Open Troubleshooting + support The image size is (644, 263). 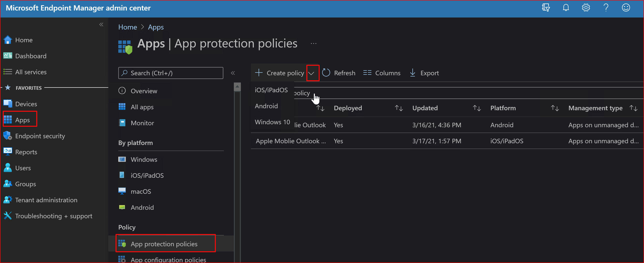tap(54, 216)
